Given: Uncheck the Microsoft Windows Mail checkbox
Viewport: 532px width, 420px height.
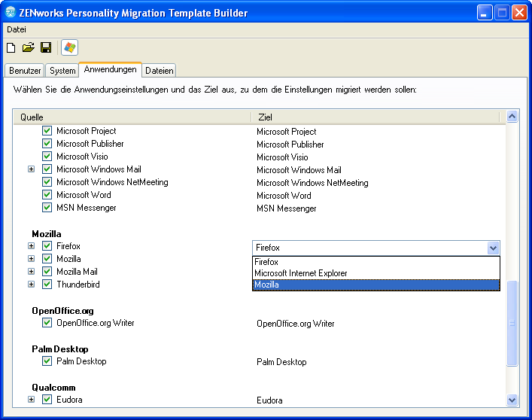Looking at the screenshot, I should 47,169.
